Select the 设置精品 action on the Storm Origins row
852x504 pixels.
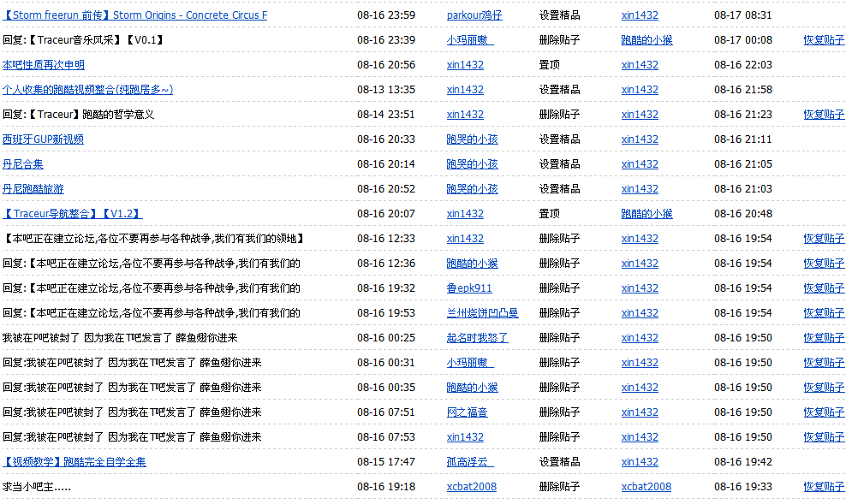(559, 15)
